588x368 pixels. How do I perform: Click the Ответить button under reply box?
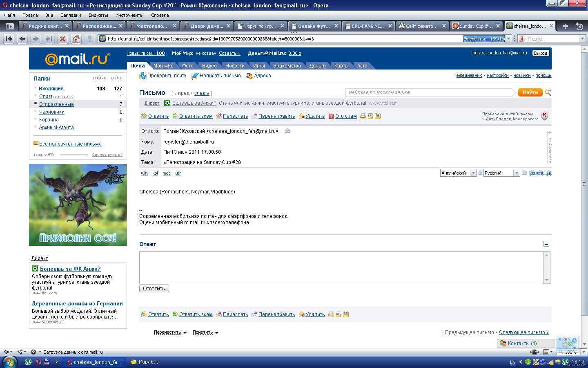click(x=154, y=289)
